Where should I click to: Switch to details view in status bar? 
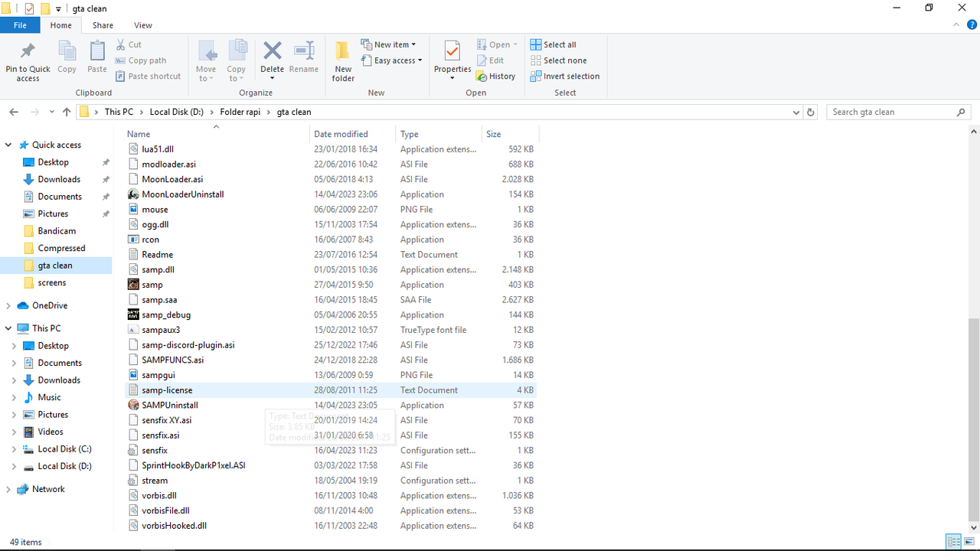pyautogui.click(x=954, y=542)
